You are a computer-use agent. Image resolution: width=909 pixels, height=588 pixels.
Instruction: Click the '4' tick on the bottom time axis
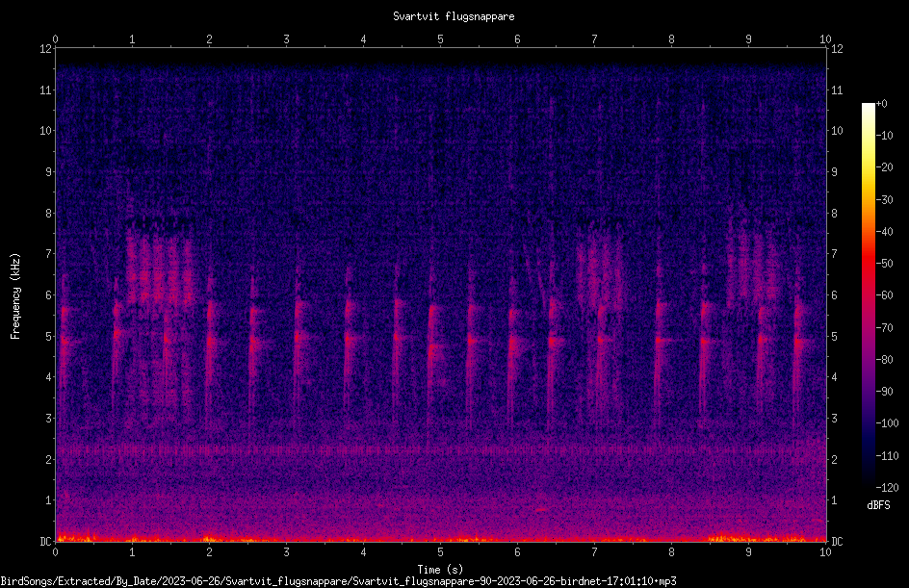[x=363, y=552]
